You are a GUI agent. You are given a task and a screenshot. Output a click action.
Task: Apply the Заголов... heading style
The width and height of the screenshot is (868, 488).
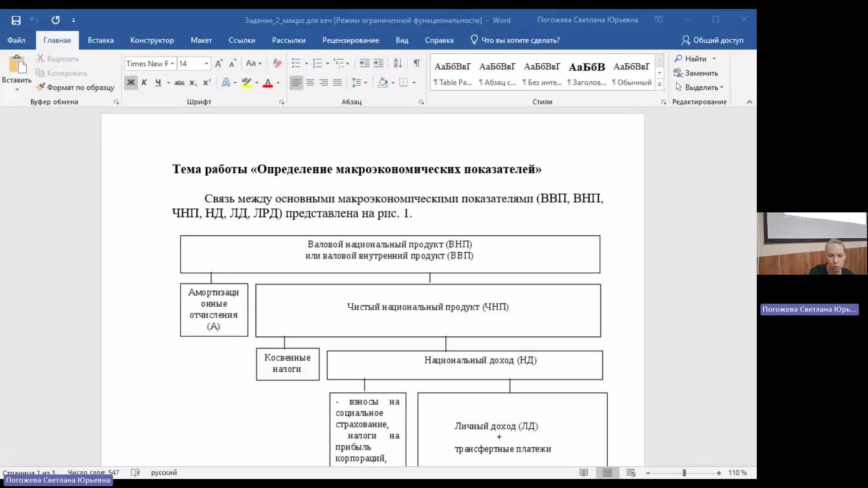tap(587, 74)
